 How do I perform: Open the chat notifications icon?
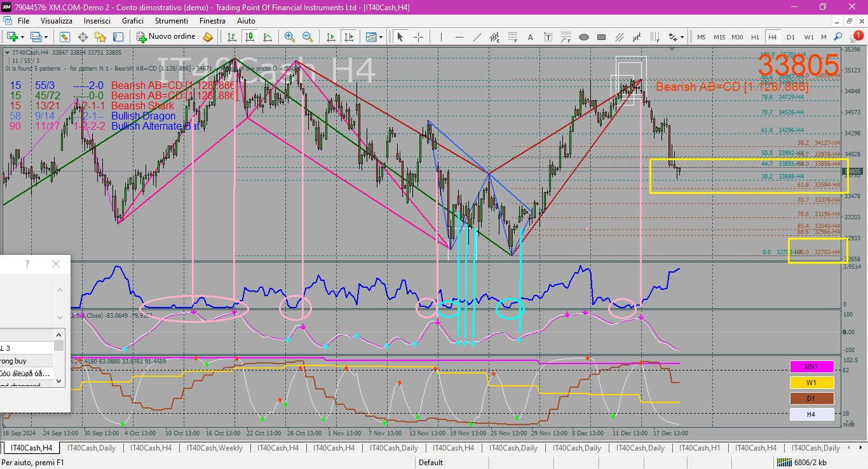tap(855, 36)
